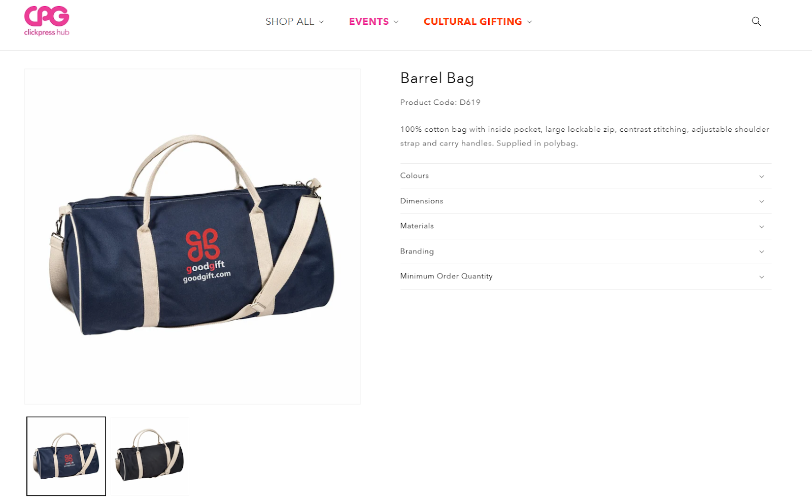Viewport: 812px width, 504px height.
Task: Go to the clickpress hub logo homepage
Action: [x=47, y=21]
